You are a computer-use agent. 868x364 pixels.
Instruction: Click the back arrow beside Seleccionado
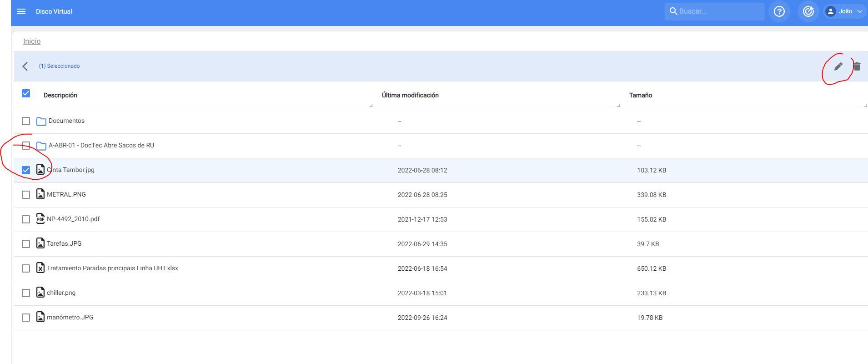coord(25,66)
